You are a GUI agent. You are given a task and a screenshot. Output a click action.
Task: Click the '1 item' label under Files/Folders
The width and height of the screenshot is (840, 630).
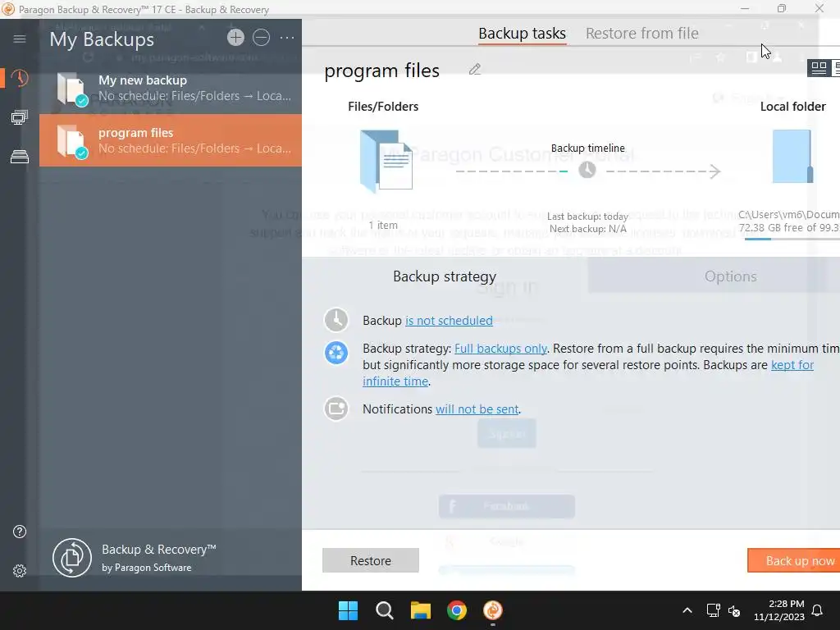tap(383, 226)
